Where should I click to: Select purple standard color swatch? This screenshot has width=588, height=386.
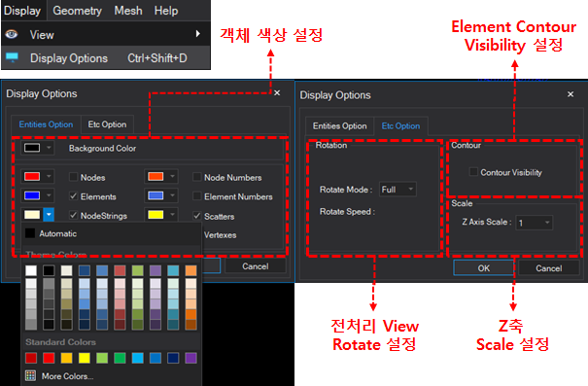tap(190, 358)
